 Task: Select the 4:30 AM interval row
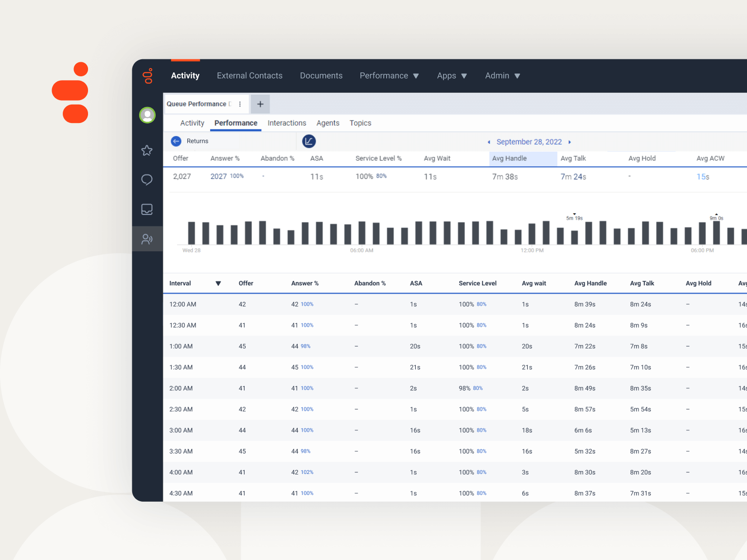tap(455, 493)
